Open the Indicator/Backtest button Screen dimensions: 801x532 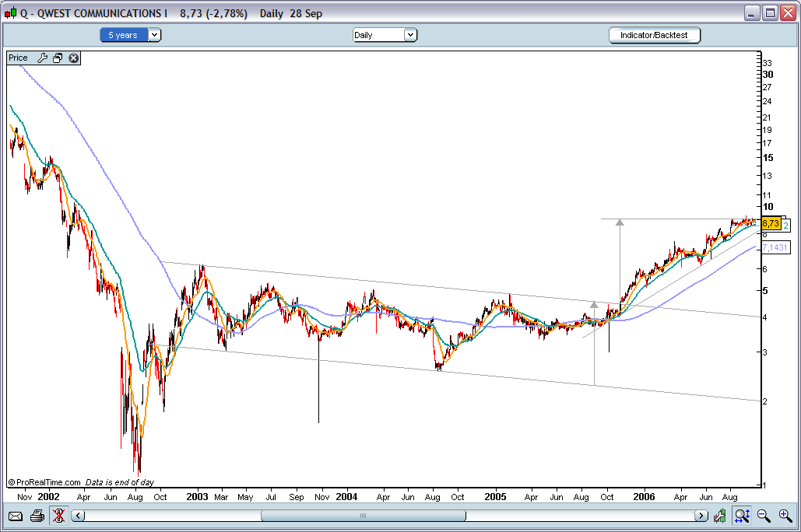point(655,35)
